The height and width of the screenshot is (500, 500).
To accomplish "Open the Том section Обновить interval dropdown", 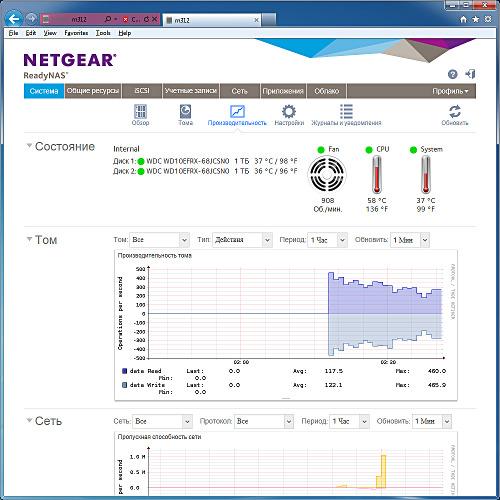I will tap(410, 240).
